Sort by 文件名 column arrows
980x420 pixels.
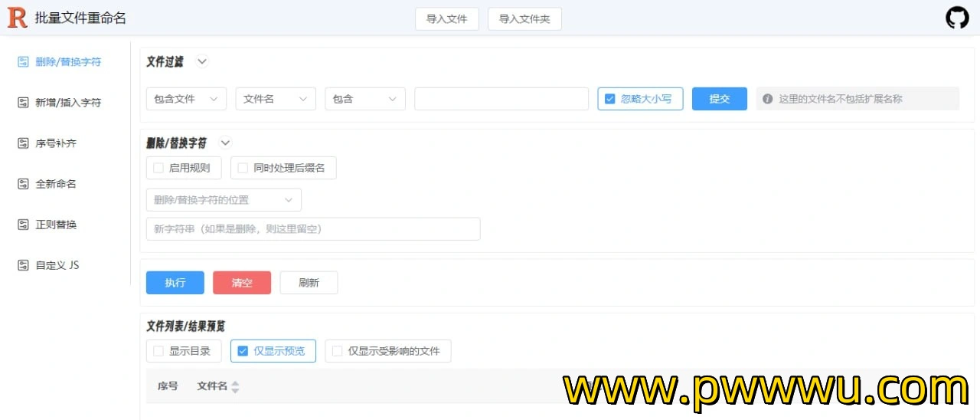(235, 387)
